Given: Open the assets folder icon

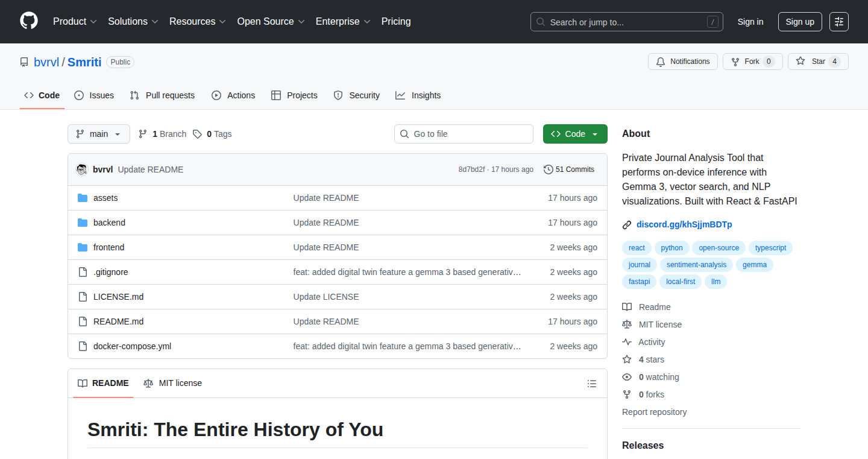Looking at the screenshot, I should (83, 198).
